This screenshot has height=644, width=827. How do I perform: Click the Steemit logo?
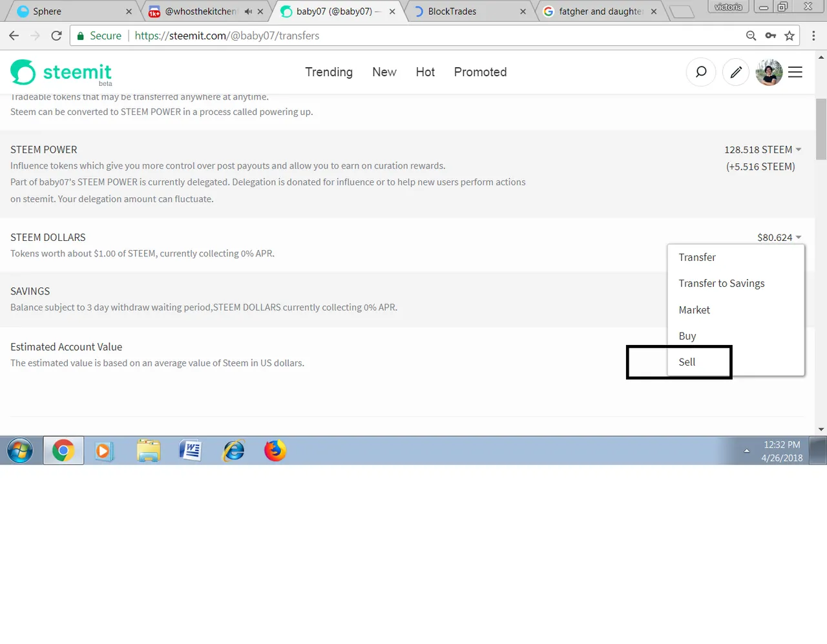point(61,72)
